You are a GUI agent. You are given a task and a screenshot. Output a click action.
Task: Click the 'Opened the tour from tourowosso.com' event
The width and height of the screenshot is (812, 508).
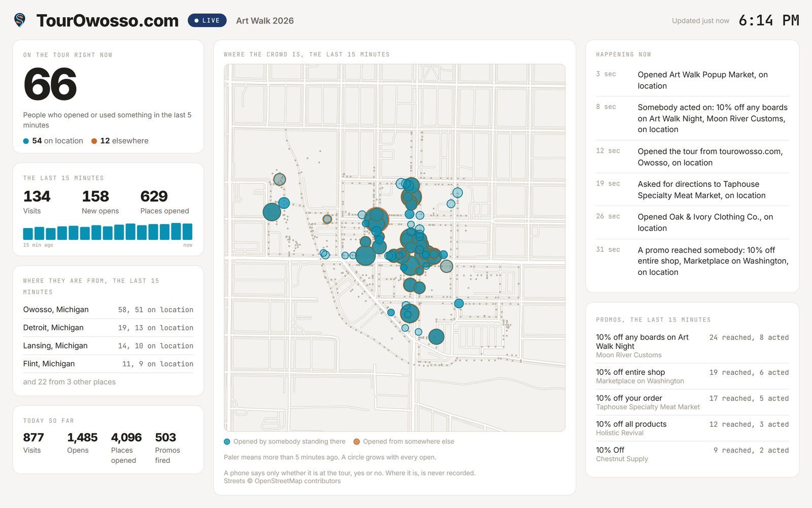click(692, 157)
